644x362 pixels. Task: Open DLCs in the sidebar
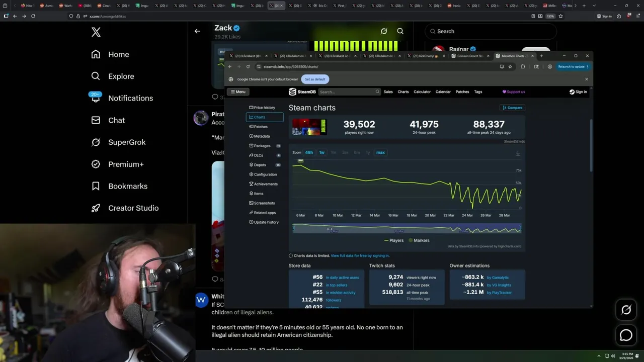(x=265, y=155)
